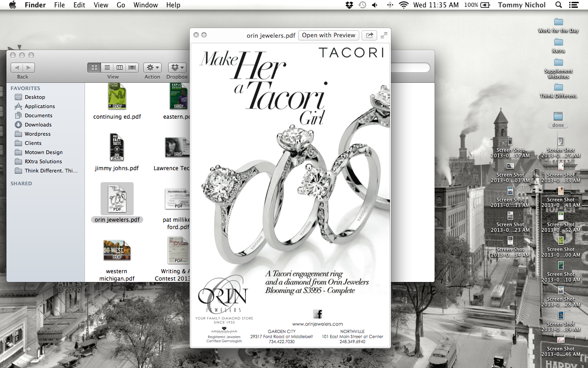This screenshot has width=588, height=368.
Task: Select the Writing Contest 2013 PDF icon
Action: point(179,250)
